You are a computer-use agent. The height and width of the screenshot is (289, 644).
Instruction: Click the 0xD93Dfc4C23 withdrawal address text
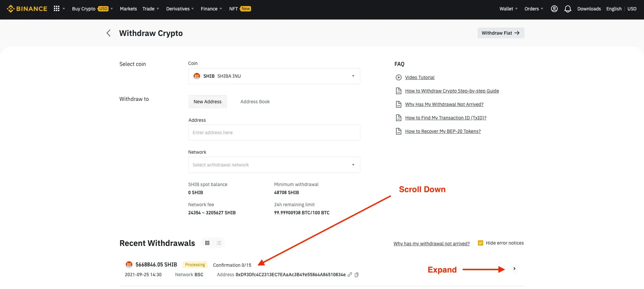pyautogui.click(x=290, y=275)
